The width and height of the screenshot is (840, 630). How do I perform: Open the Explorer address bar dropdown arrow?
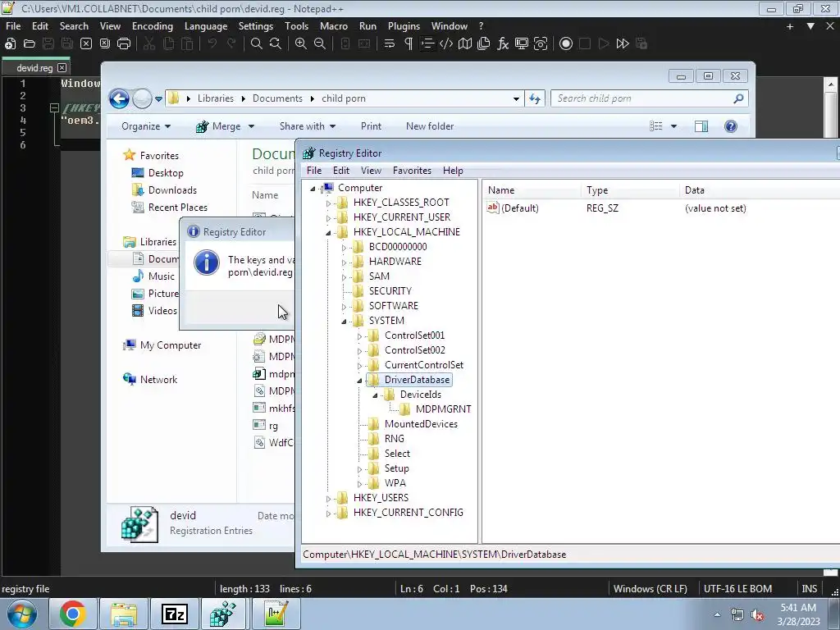(516, 99)
